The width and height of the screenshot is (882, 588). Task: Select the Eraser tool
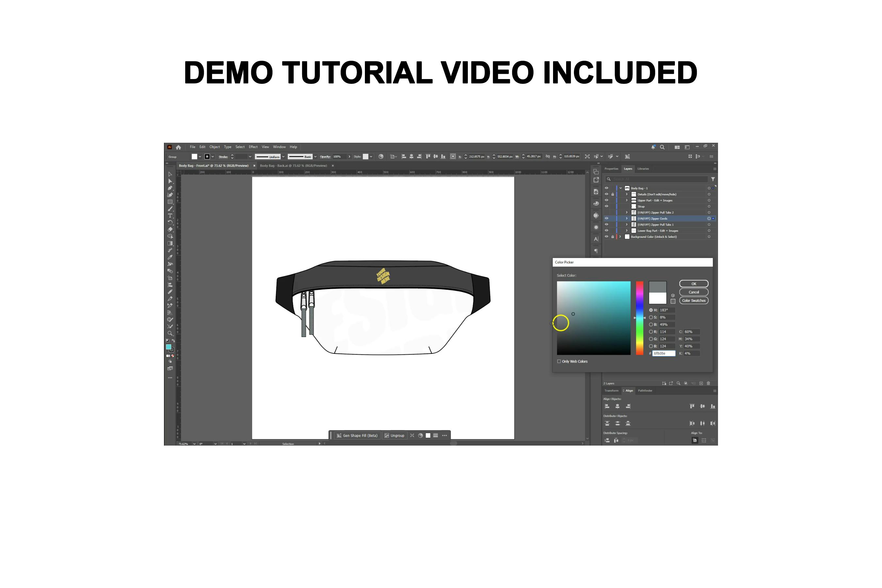[x=170, y=229]
